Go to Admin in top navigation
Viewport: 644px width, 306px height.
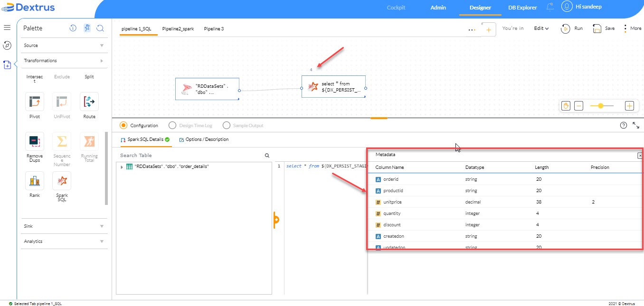(438, 8)
